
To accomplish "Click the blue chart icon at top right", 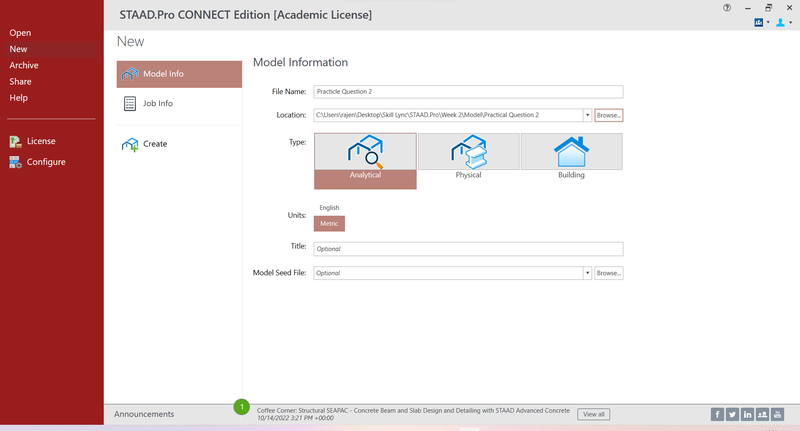I will 759,22.
